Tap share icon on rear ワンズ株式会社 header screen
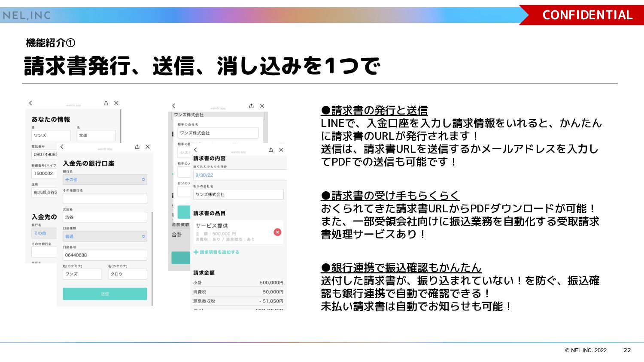This screenshot has height=362, width=644. tap(252, 106)
